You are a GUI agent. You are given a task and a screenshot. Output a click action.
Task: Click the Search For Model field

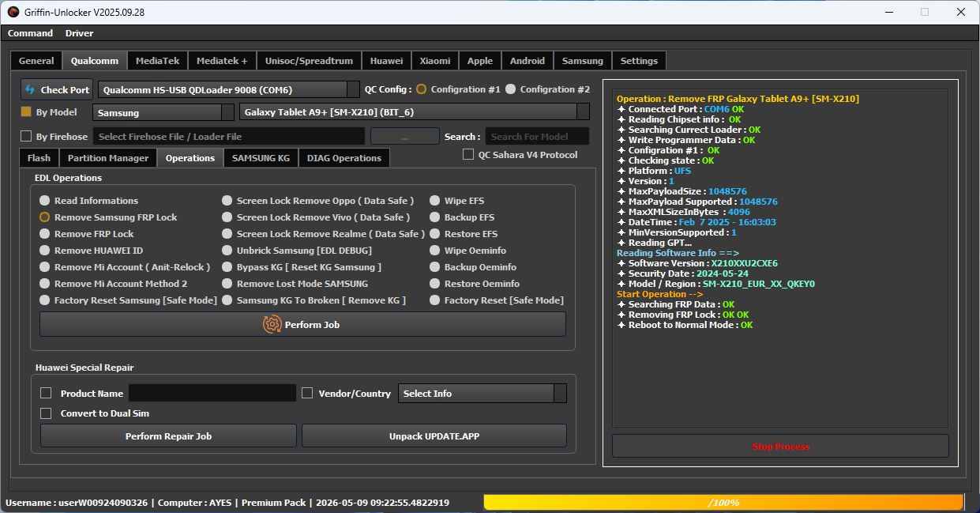pyautogui.click(x=537, y=136)
